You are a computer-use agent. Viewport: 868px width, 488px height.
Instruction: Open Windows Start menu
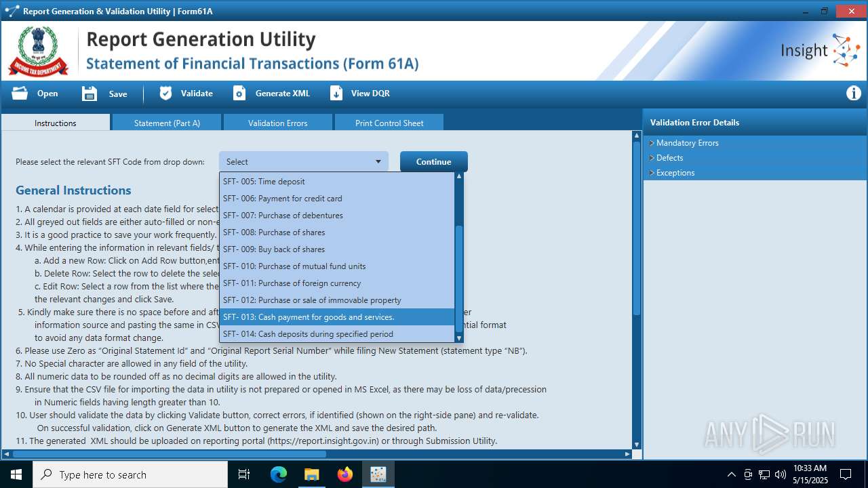point(16,474)
